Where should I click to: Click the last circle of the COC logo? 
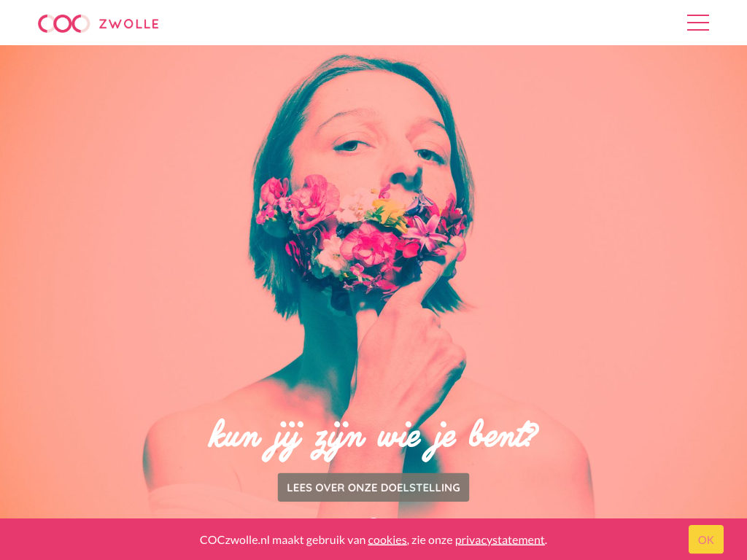point(82,23)
